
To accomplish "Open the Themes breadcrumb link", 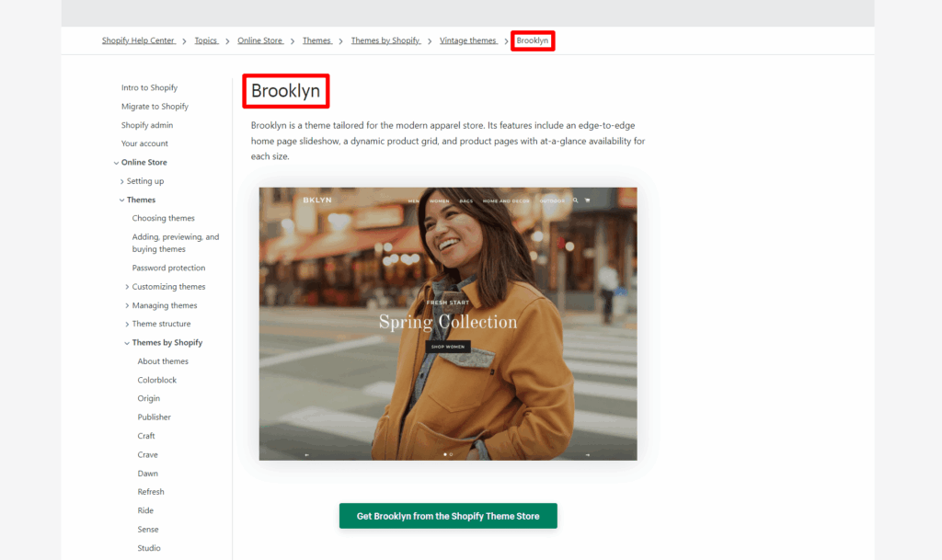I will (316, 40).
